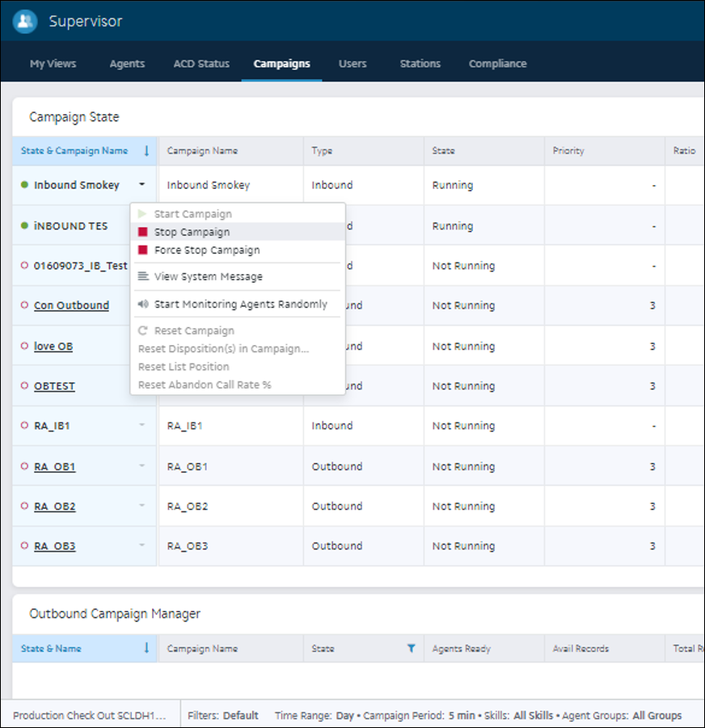Open the ACD Status tab
The width and height of the screenshot is (705, 728).
click(201, 64)
